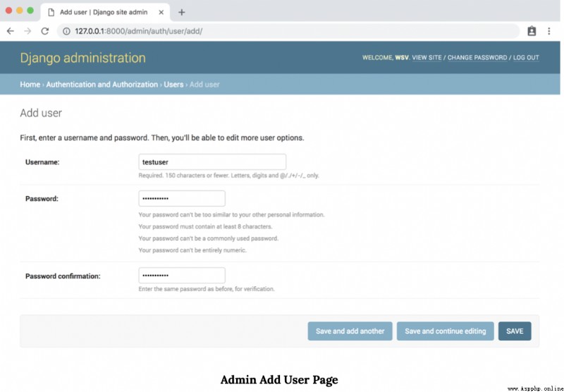Click the Save and add another button
Screen dimensions: 564x392
coord(350,331)
